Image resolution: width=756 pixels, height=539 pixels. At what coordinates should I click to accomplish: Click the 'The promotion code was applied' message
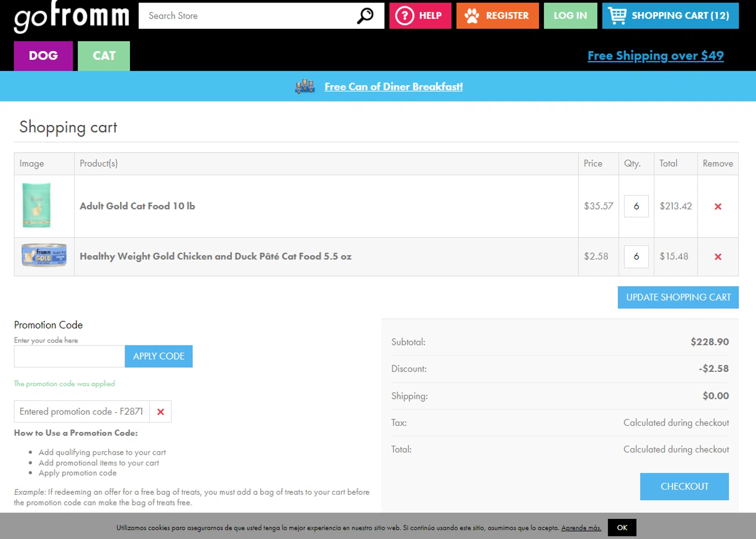[65, 384]
